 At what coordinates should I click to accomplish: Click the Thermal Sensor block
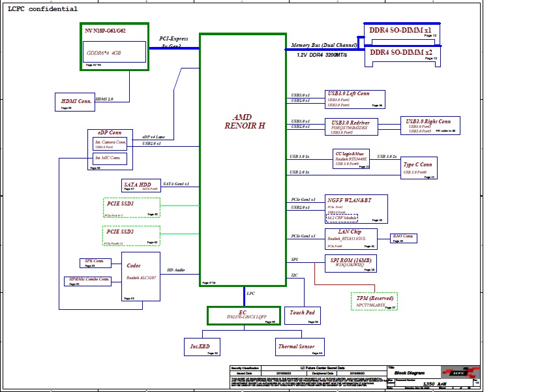(x=300, y=347)
